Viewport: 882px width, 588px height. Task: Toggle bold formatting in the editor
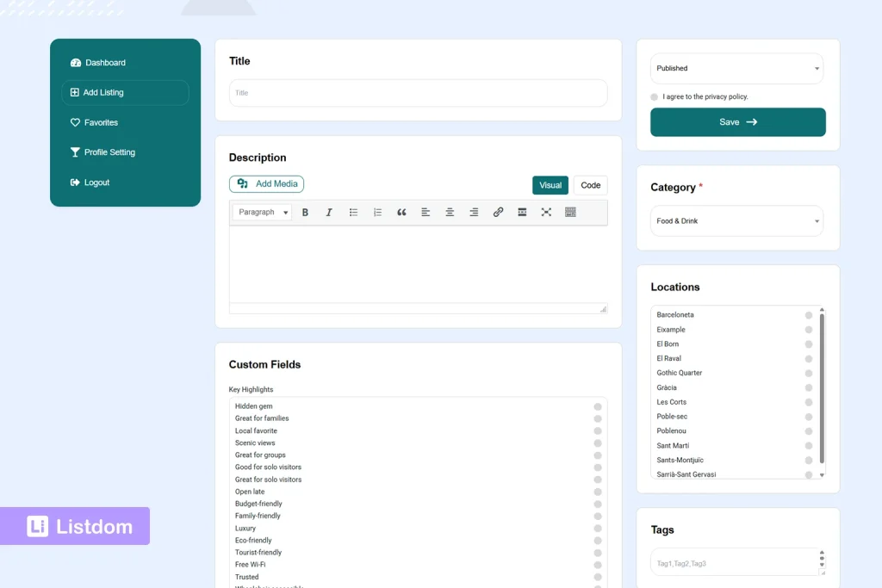[x=306, y=212]
